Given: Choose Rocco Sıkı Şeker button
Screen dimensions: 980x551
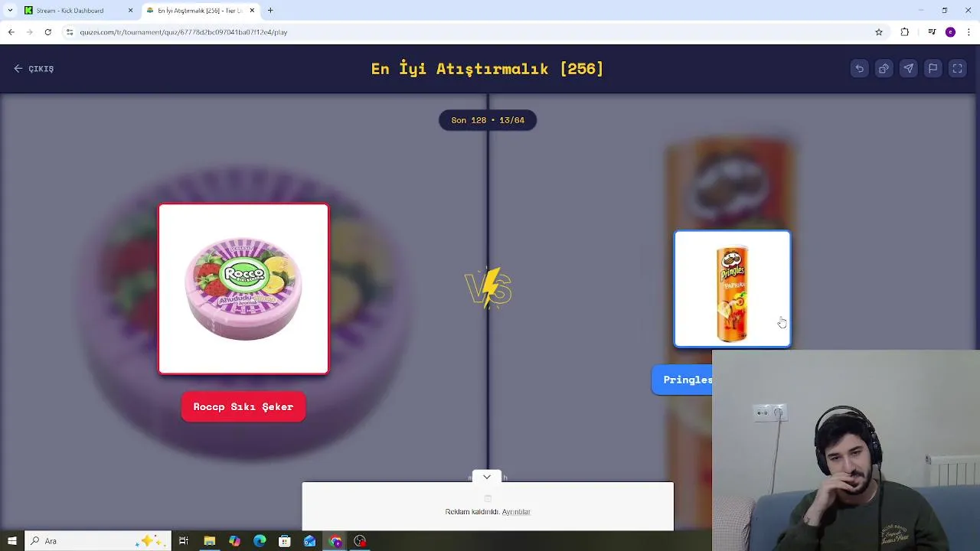Looking at the screenshot, I should tap(243, 407).
